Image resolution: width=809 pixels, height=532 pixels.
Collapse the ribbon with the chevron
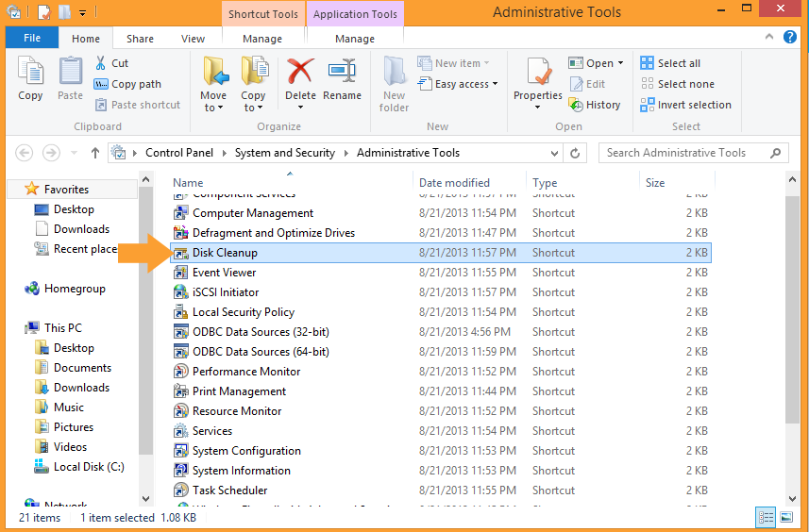coord(768,37)
